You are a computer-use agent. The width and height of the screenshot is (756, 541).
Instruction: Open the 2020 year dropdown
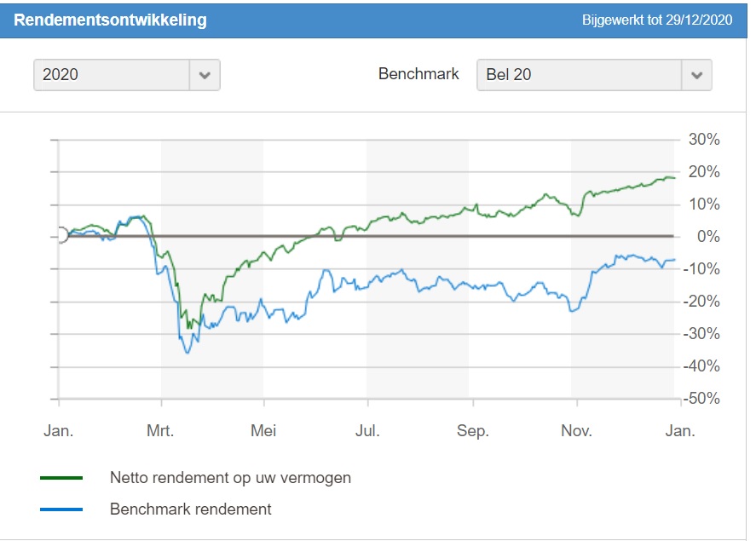[112, 75]
